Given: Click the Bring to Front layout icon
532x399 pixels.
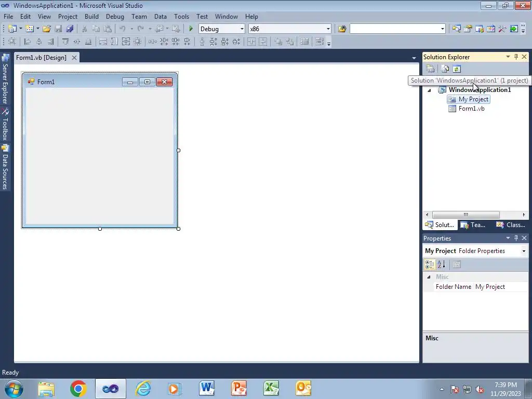Looking at the screenshot, I should coord(278,42).
